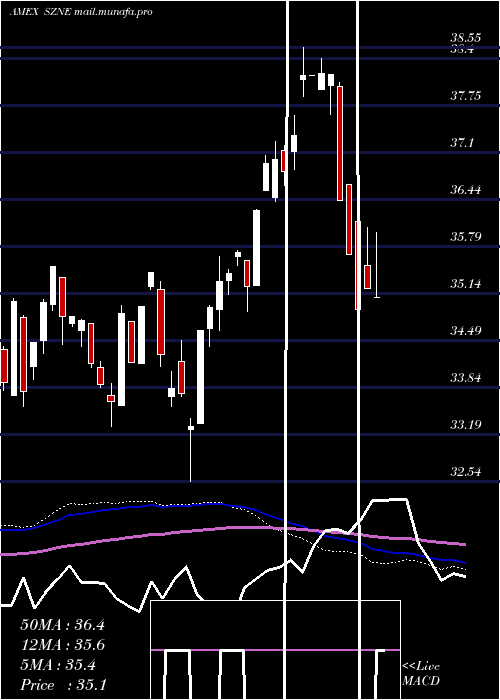
Task: Click the 35.14 price axis label
Action: pos(466,283)
